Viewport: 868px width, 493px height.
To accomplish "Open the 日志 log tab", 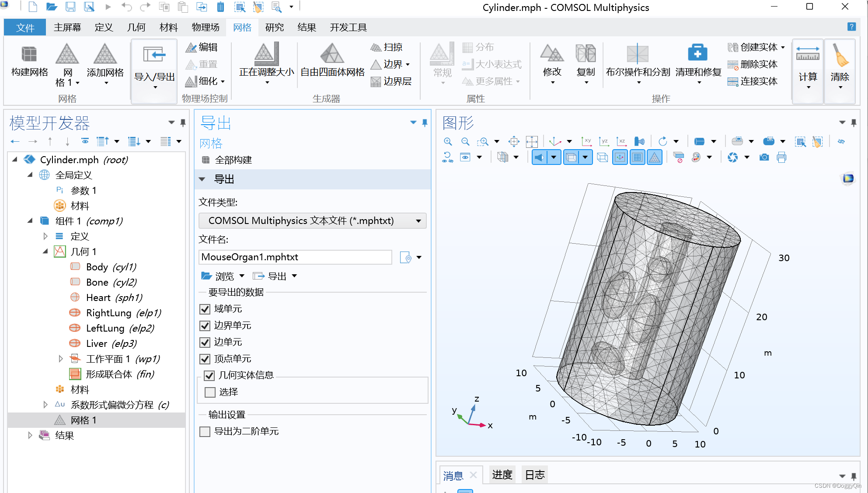I will pyautogui.click(x=534, y=475).
